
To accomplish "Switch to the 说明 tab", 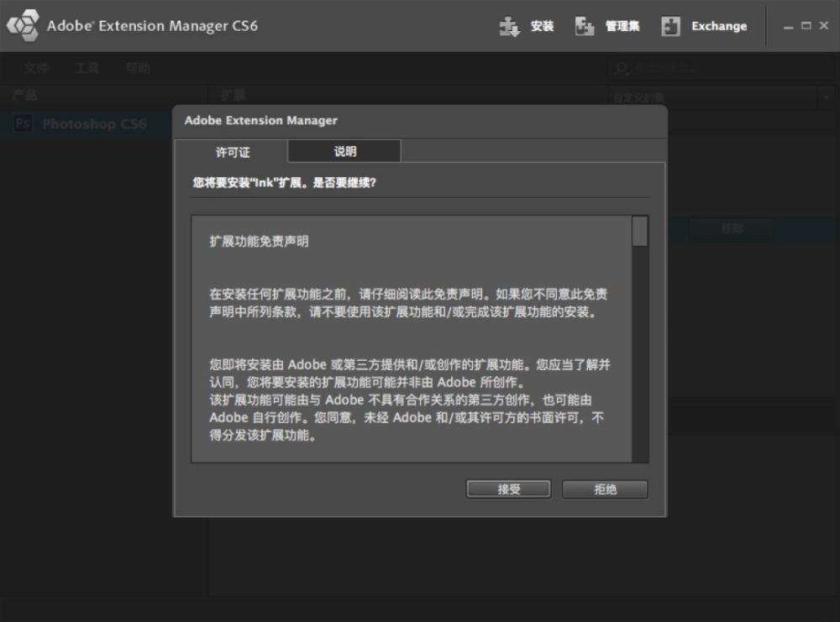I will point(344,152).
